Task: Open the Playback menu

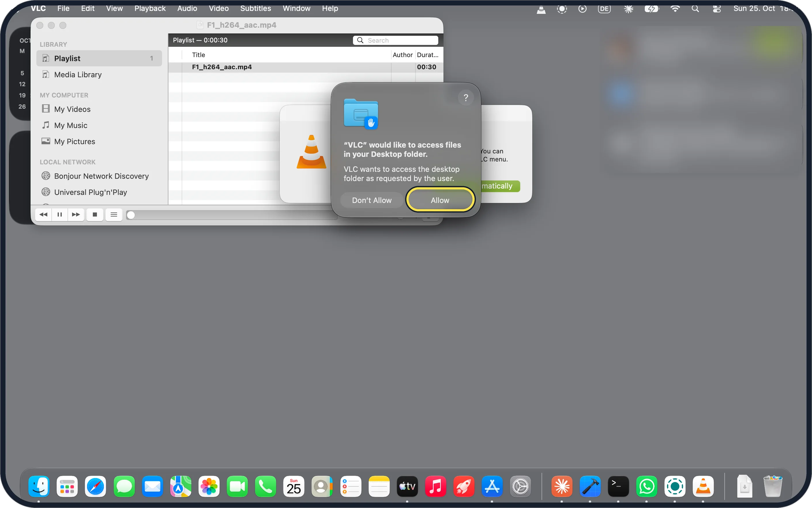Action: tap(150, 8)
